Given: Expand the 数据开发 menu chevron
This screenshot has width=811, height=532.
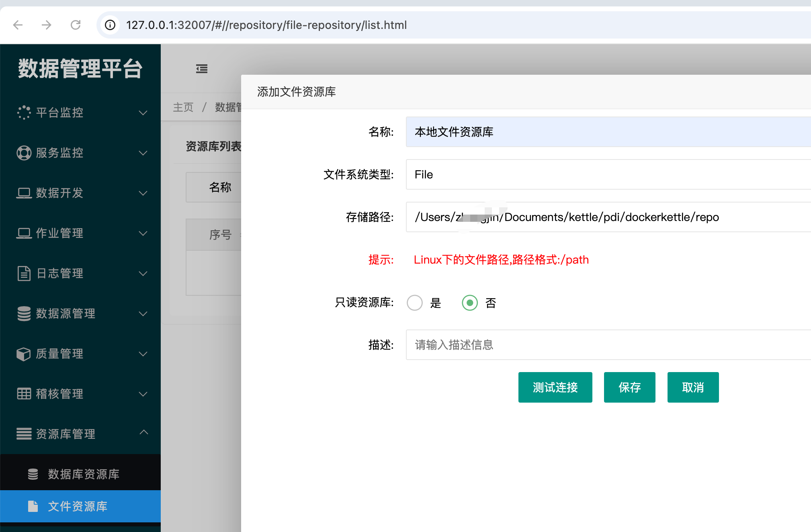Looking at the screenshot, I should coord(143,193).
